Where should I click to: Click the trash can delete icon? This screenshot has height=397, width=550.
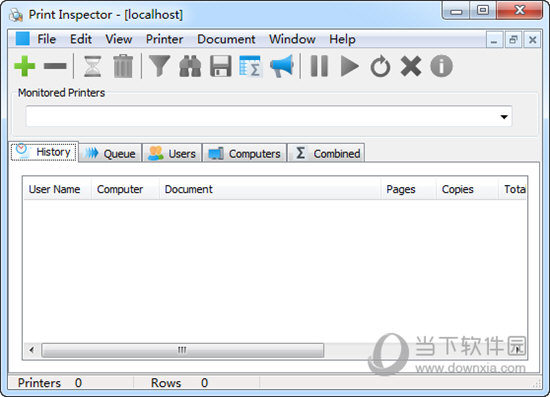click(x=123, y=66)
